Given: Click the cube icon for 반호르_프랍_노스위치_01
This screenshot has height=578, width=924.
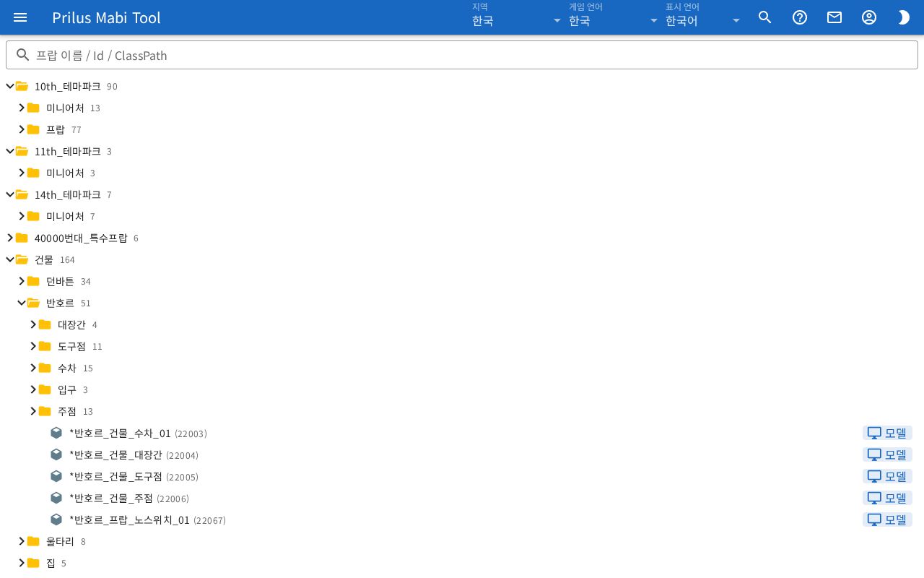Looking at the screenshot, I should 56,519.
